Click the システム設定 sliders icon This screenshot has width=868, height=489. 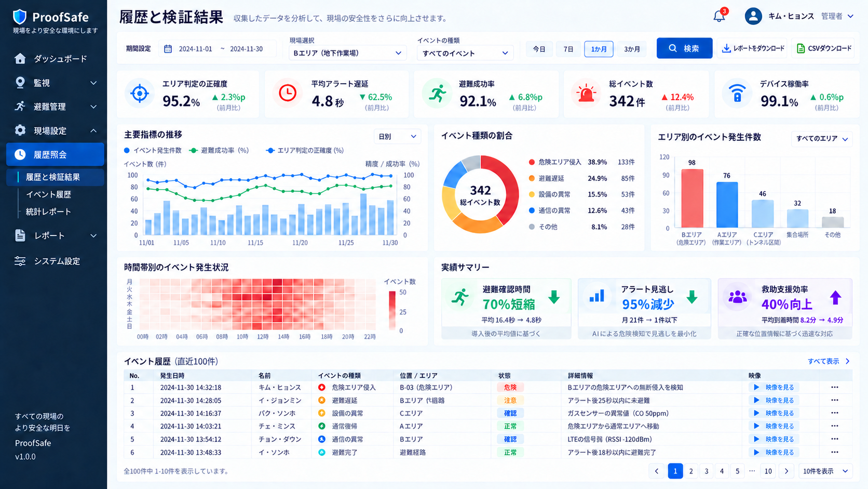coord(20,261)
